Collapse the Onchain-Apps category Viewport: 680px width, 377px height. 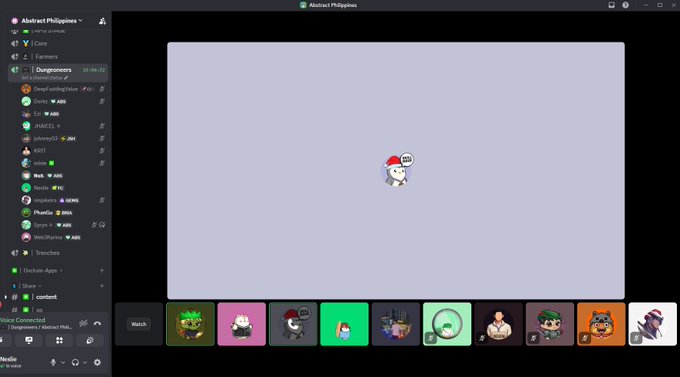point(40,270)
